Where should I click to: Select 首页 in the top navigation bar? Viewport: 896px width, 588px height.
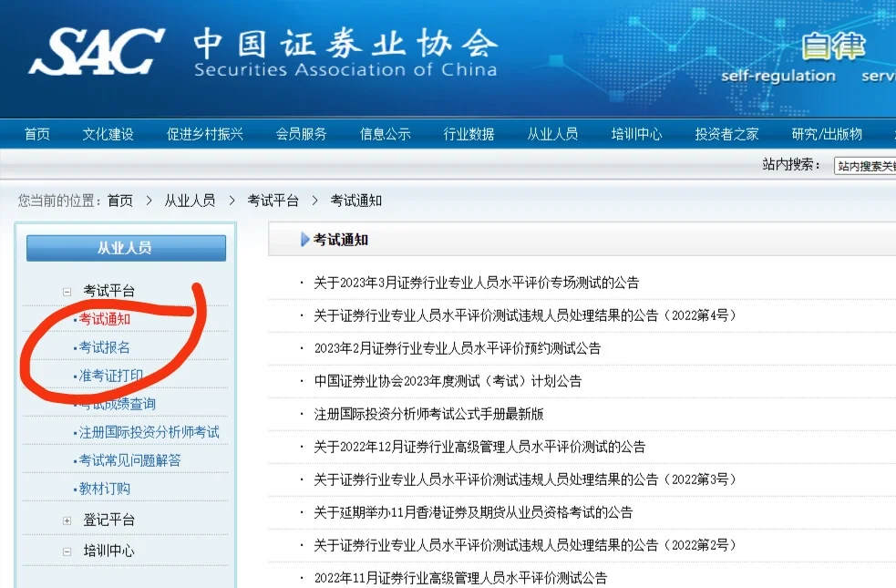click(x=36, y=133)
